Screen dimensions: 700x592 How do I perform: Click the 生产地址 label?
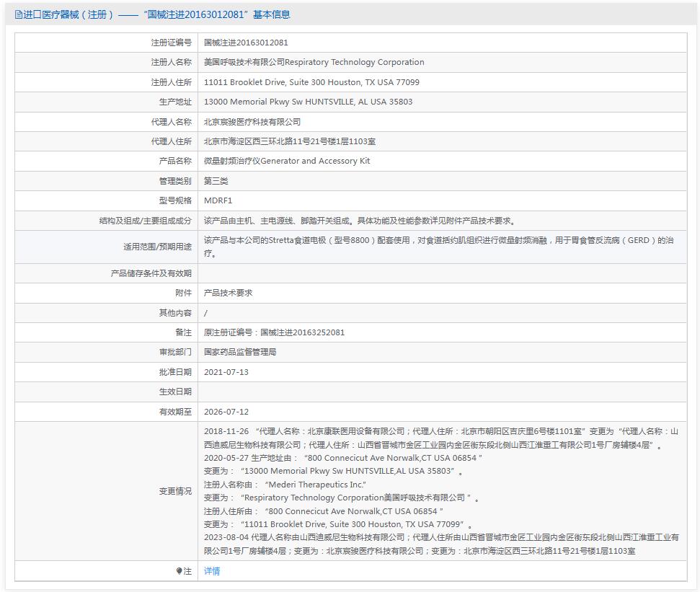tap(175, 102)
